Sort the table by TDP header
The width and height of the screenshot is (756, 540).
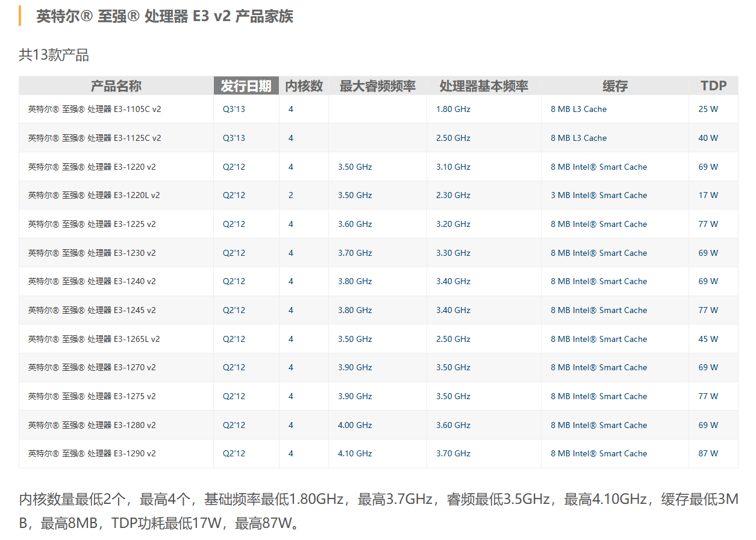pos(713,86)
